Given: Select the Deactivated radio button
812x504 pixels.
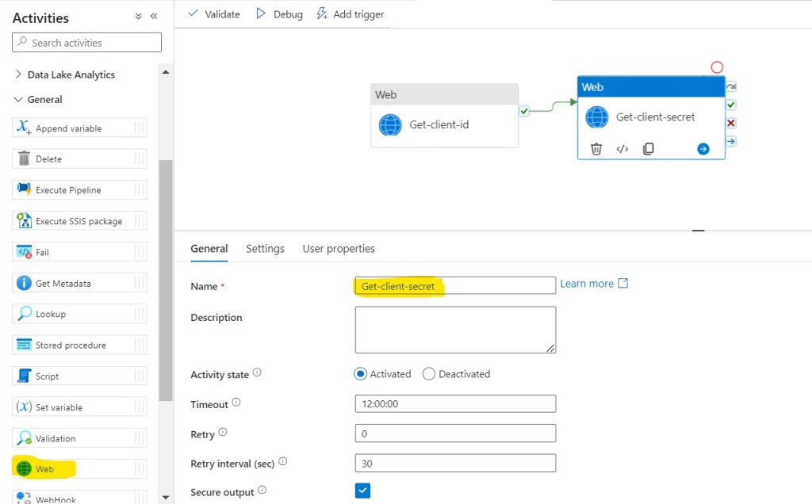Looking at the screenshot, I should pos(429,374).
